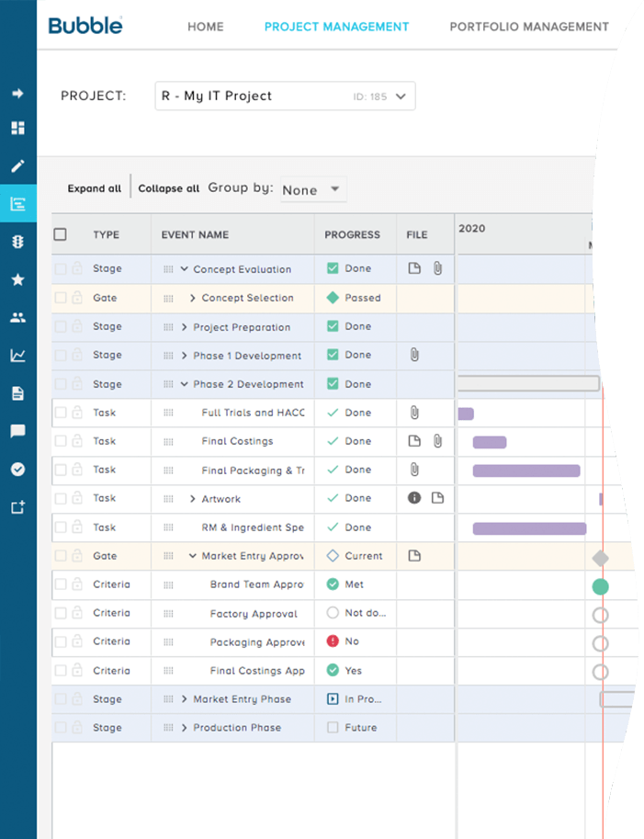The width and height of the screenshot is (644, 839).
Task: Click Collapse all button
Action: pyautogui.click(x=168, y=188)
